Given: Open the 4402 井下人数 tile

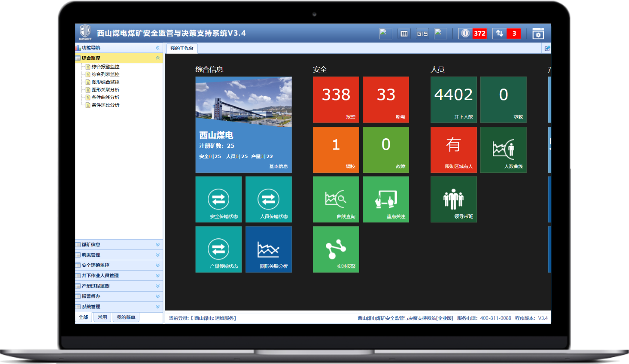Looking at the screenshot, I should click(453, 100).
